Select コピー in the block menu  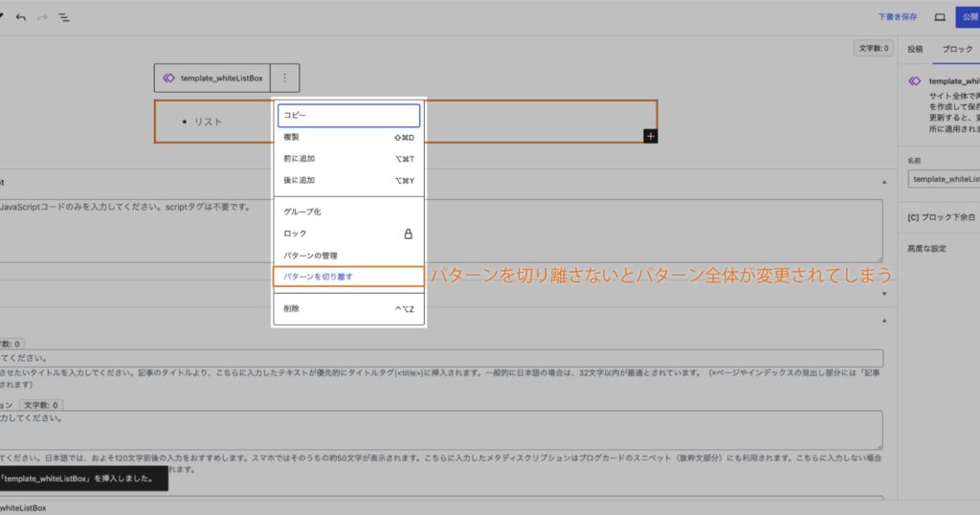pyautogui.click(x=348, y=116)
